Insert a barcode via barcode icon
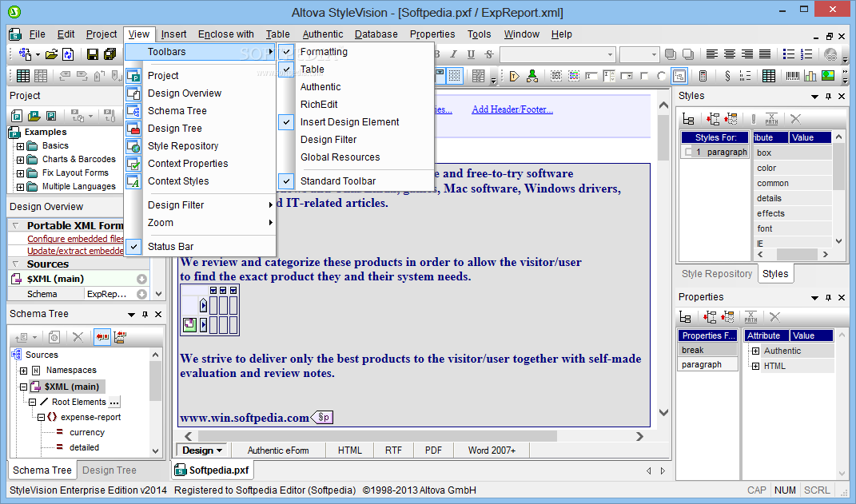856x504 pixels. (x=793, y=76)
